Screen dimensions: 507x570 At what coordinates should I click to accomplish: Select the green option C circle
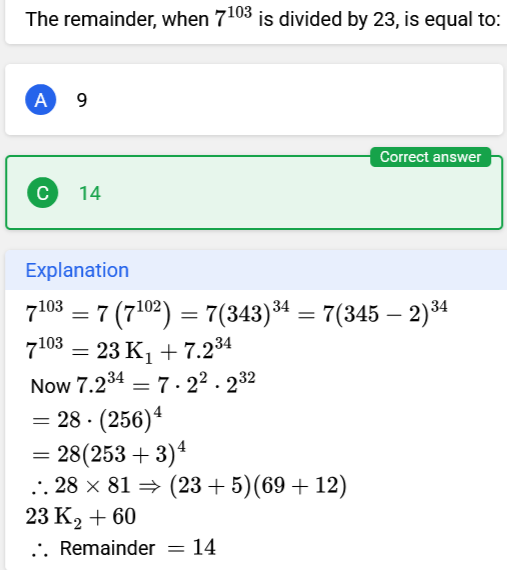click(x=43, y=193)
